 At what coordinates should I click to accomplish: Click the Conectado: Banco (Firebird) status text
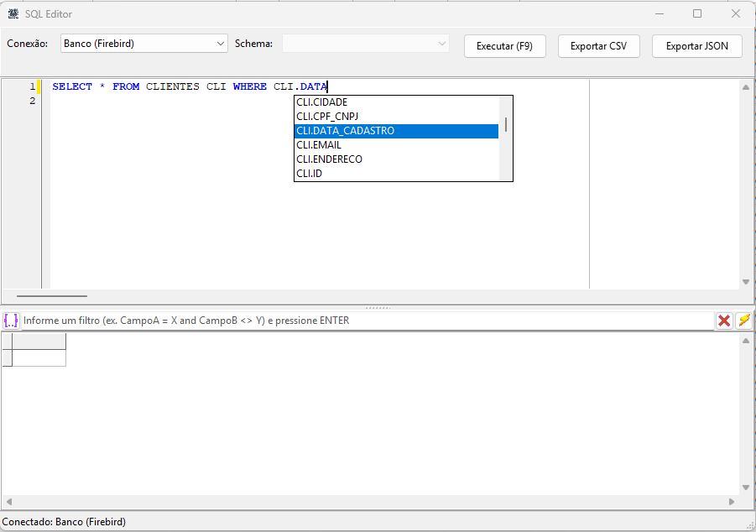64,522
